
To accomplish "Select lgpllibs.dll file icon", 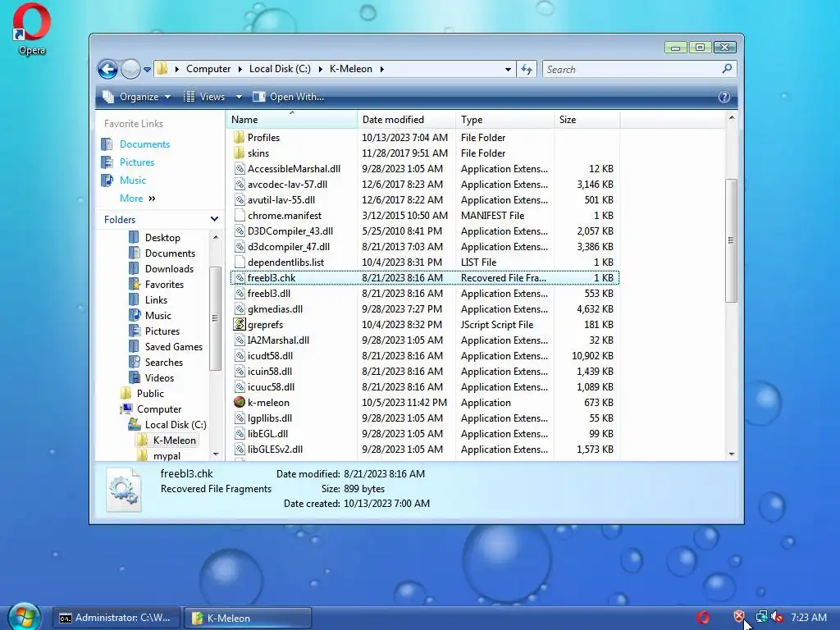I will point(240,418).
